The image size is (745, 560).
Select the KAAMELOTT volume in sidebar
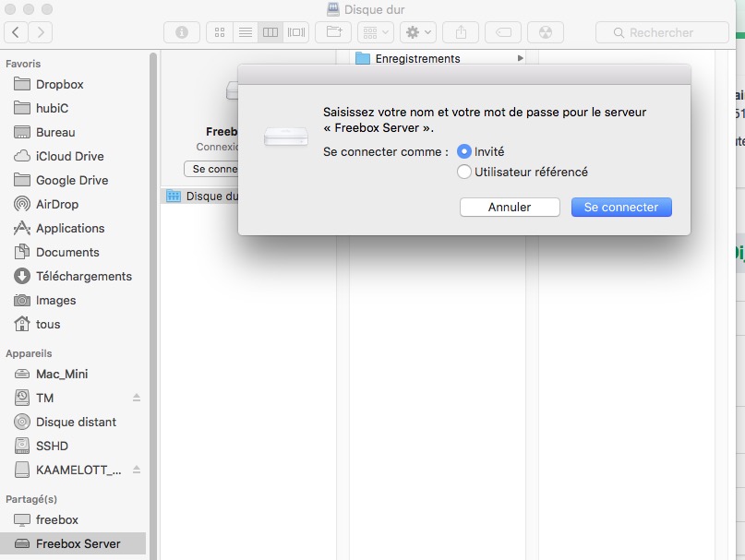coord(73,470)
